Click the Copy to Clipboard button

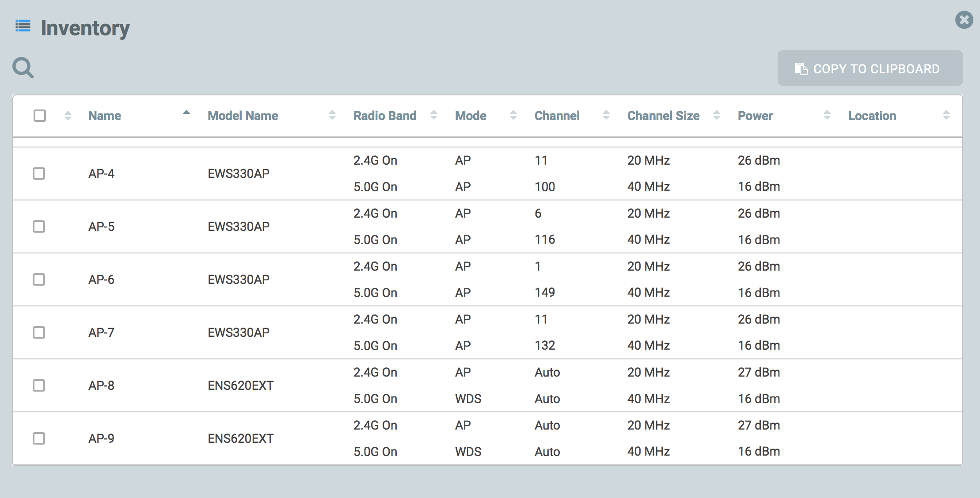[870, 68]
